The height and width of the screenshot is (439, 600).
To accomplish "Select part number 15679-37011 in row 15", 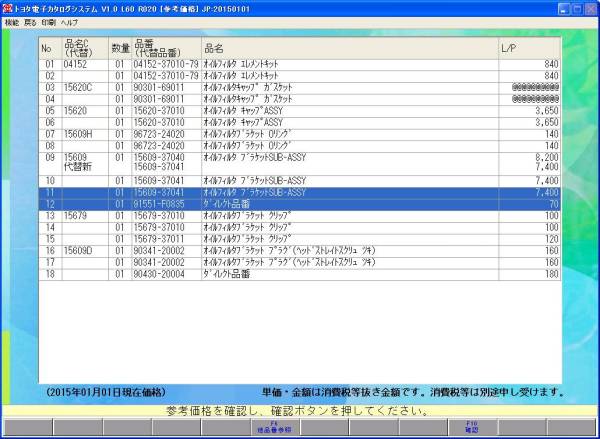I will pos(159,239).
